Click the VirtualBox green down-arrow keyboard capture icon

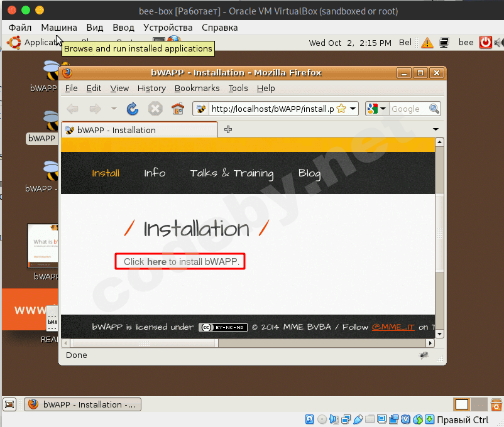pyautogui.click(x=429, y=419)
